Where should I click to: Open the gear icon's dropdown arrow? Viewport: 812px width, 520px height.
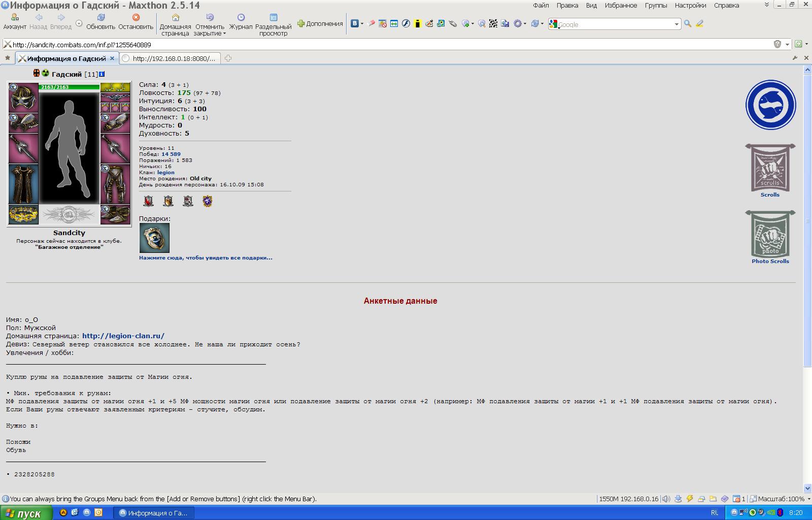coord(526,23)
